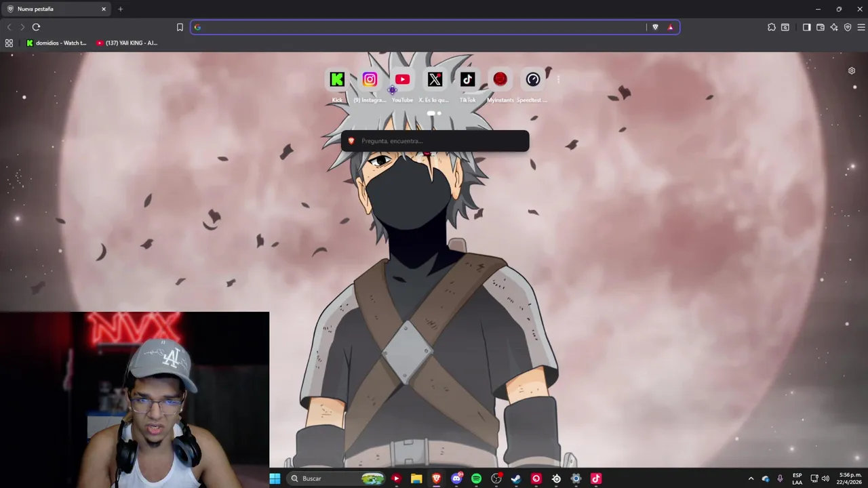Image resolution: width=868 pixels, height=488 pixels.
Task: Open the browser hamburger menu
Action: (x=861, y=27)
